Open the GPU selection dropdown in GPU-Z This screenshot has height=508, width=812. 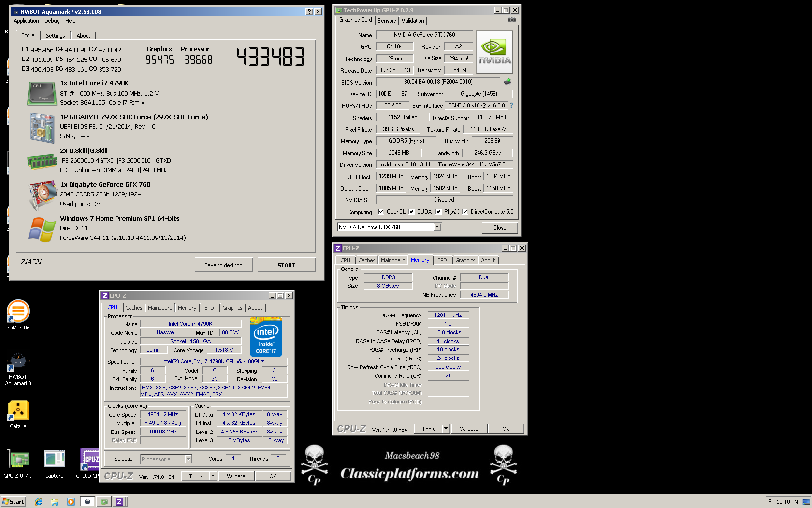click(x=437, y=227)
